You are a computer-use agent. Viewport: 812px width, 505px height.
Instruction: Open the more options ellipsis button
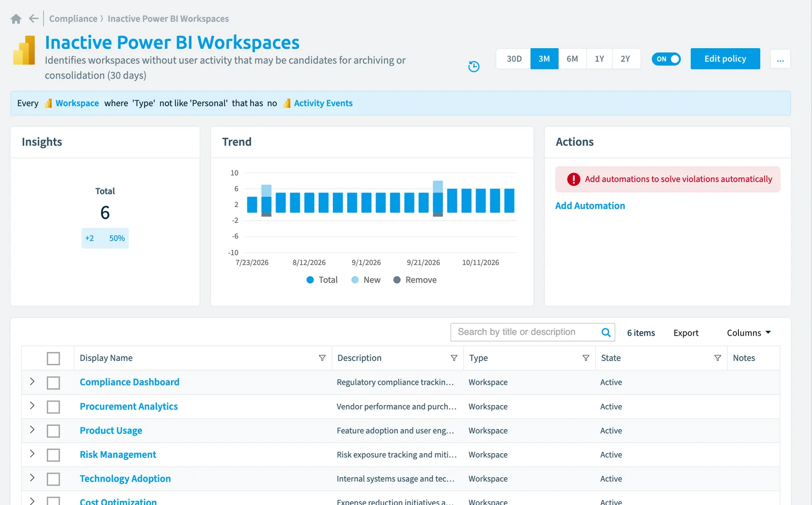tap(780, 59)
